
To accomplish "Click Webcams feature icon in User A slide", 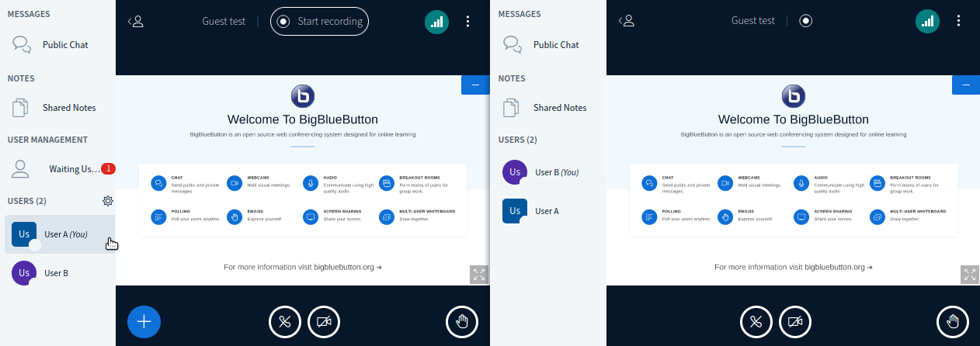I will [234, 183].
